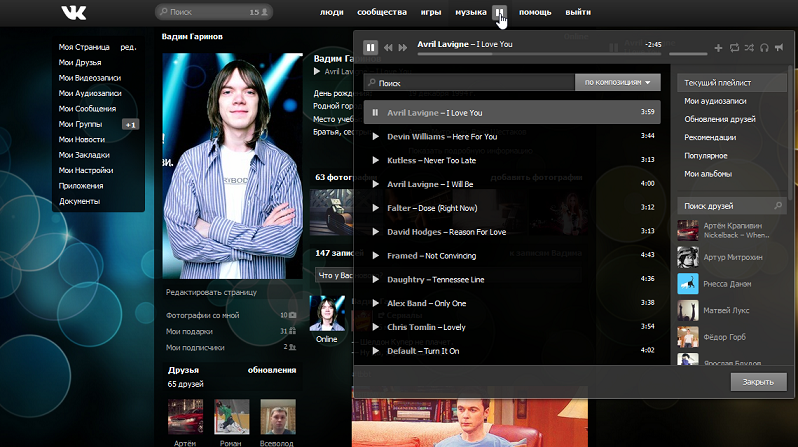Viewport: 798px width, 447px height.
Task: Toggle repeat mode in player
Action: tap(734, 47)
